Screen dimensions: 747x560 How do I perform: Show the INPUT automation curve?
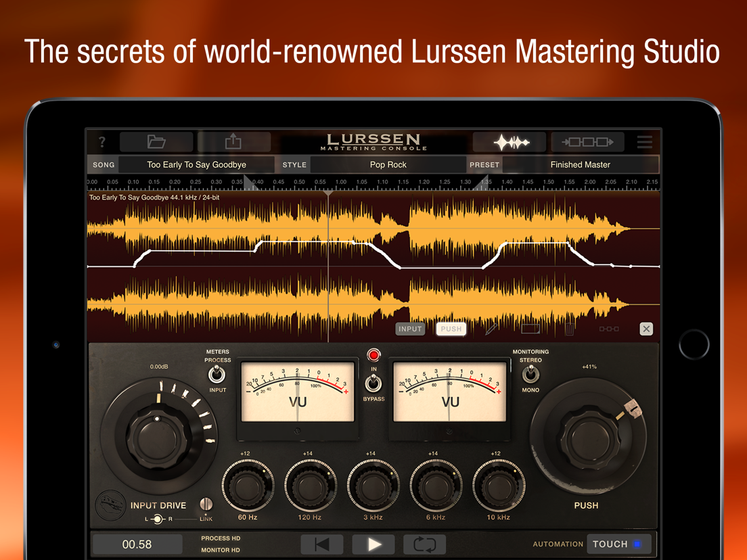click(410, 329)
